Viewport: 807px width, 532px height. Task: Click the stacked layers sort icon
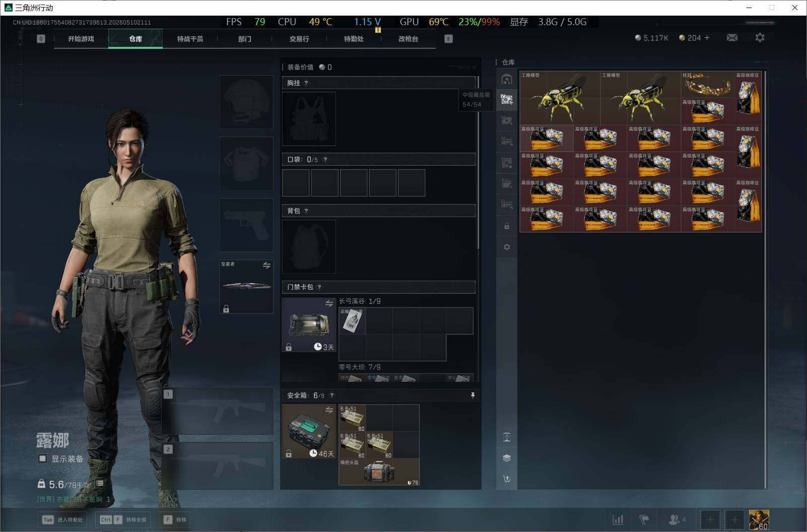pyautogui.click(x=507, y=458)
